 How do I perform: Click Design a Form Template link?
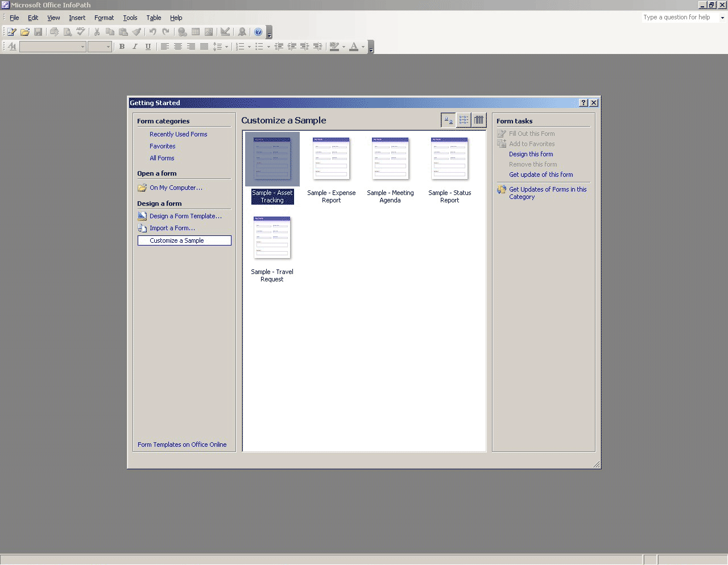tap(185, 216)
